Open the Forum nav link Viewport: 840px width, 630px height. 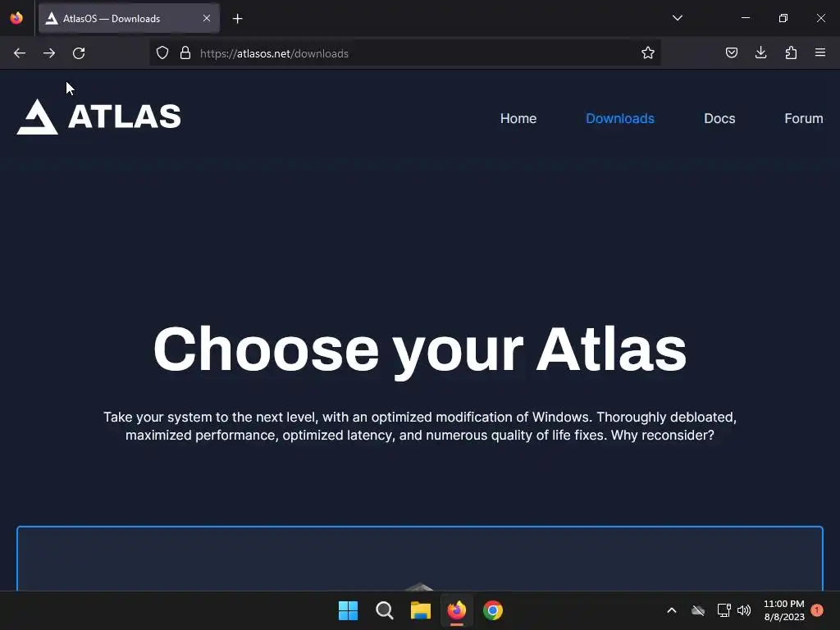click(x=804, y=118)
